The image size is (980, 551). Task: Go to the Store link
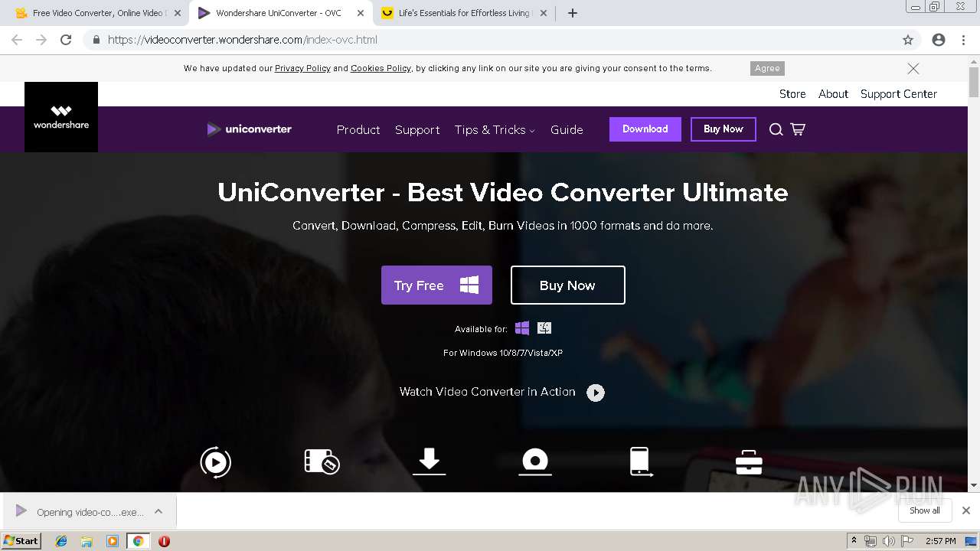(792, 94)
